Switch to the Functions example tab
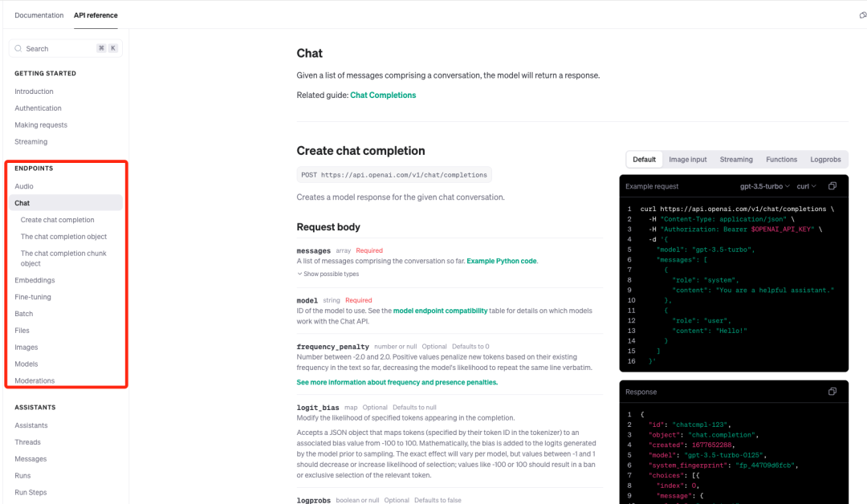The height and width of the screenshot is (504, 867). 781,160
